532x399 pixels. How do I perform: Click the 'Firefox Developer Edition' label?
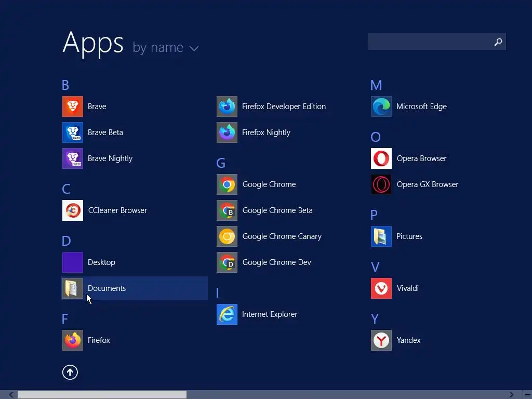pos(284,107)
